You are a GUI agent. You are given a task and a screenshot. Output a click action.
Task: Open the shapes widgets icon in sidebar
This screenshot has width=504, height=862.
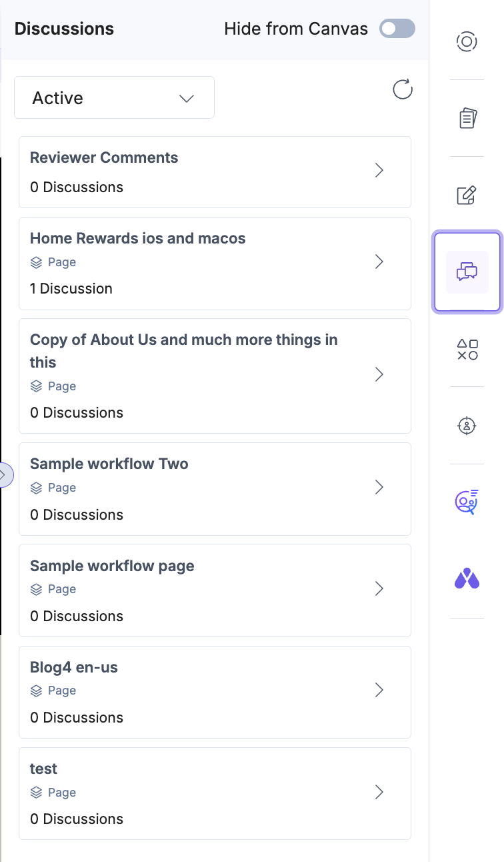tap(467, 349)
